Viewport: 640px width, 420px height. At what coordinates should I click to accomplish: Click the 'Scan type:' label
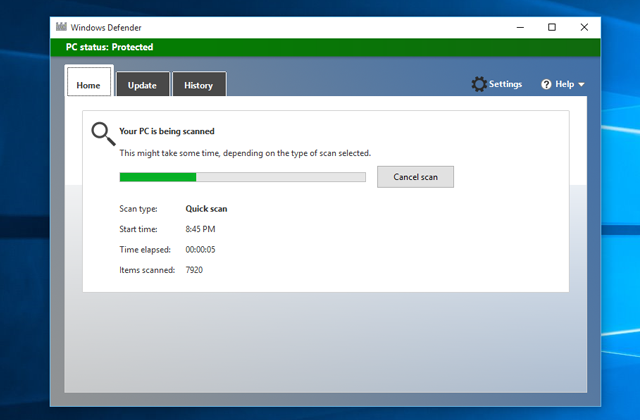(138, 209)
